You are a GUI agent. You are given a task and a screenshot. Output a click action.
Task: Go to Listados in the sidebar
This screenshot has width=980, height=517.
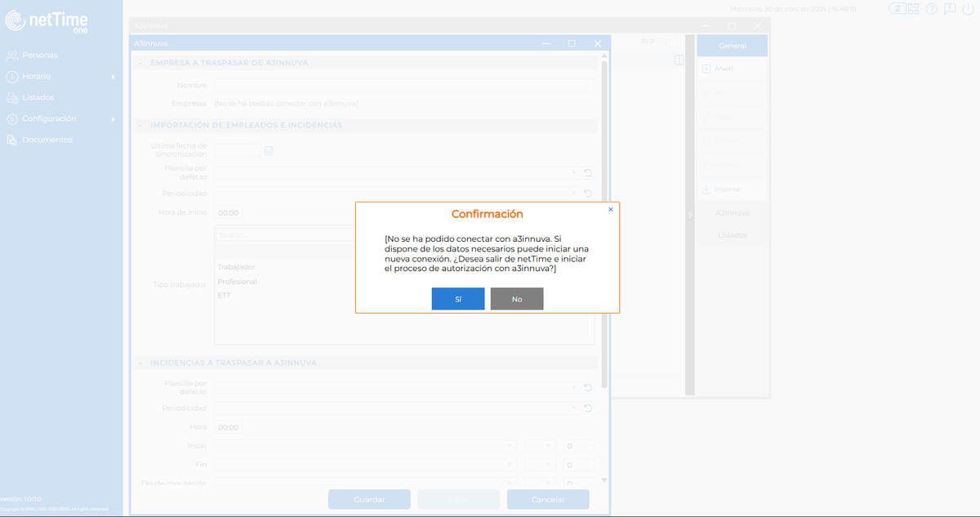tap(38, 97)
